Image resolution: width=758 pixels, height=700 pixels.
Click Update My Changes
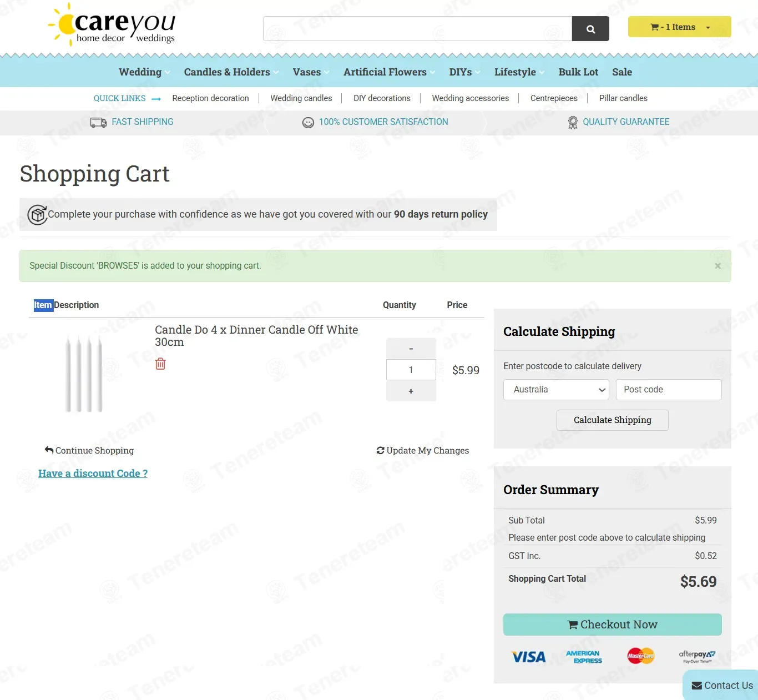423,451
